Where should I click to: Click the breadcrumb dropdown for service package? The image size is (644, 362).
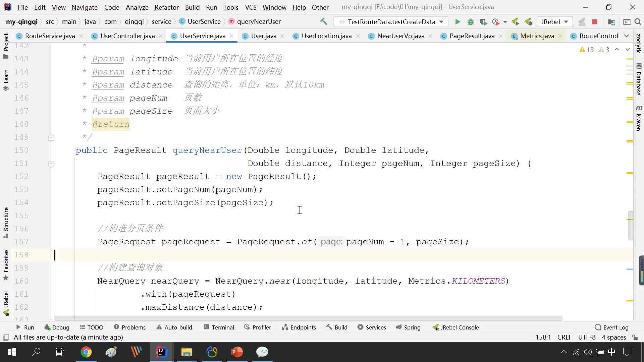[x=162, y=21]
